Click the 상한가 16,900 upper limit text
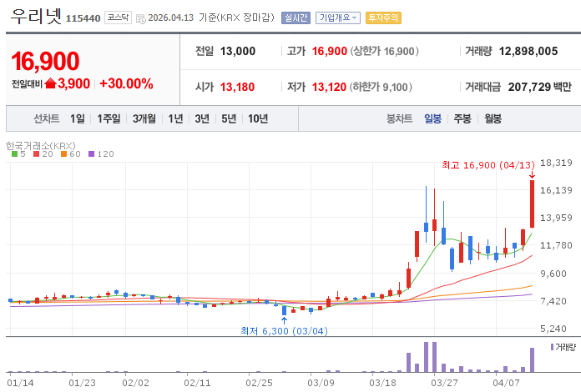This screenshot has width=581, height=392. pos(385,51)
